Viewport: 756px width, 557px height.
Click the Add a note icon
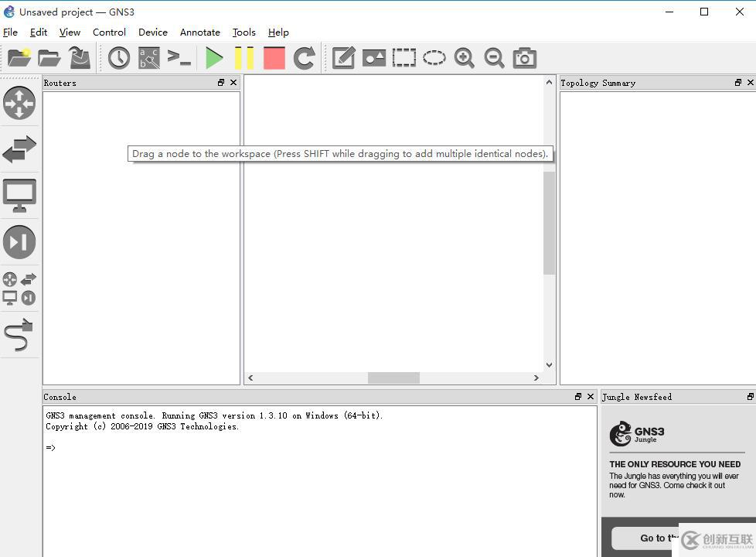(344, 58)
